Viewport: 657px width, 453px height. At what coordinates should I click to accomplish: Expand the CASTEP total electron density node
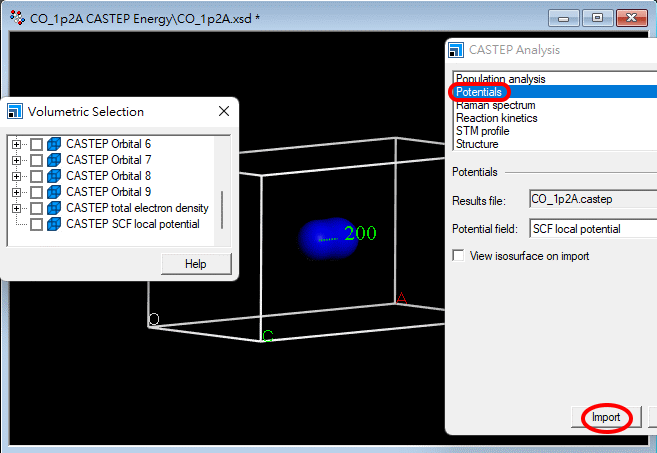point(16,208)
